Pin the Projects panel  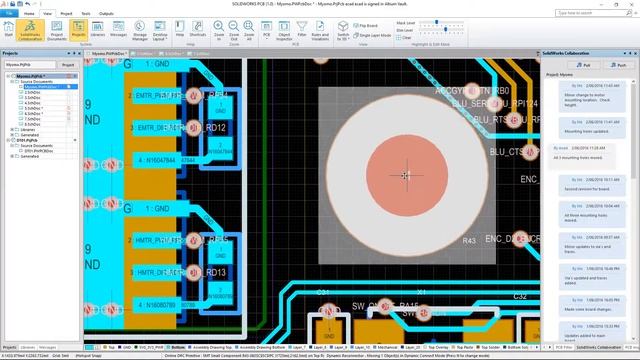click(x=74, y=53)
